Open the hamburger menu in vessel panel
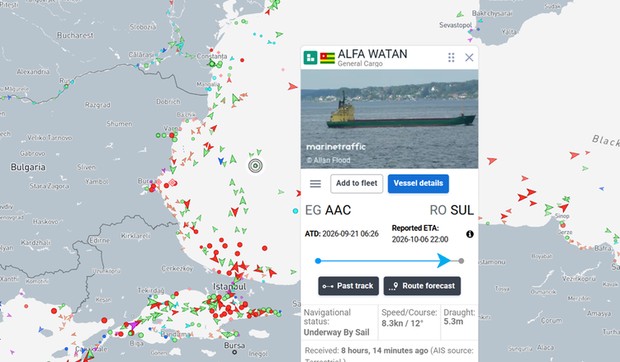Image resolution: width=620 pixels, height=362 pixels. (315, 184)
